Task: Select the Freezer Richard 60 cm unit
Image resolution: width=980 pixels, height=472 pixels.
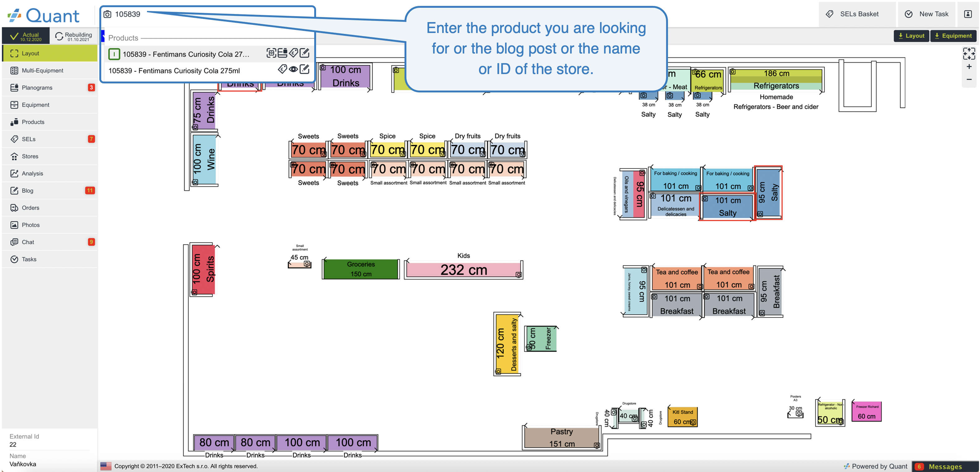Action: (866, 411)
